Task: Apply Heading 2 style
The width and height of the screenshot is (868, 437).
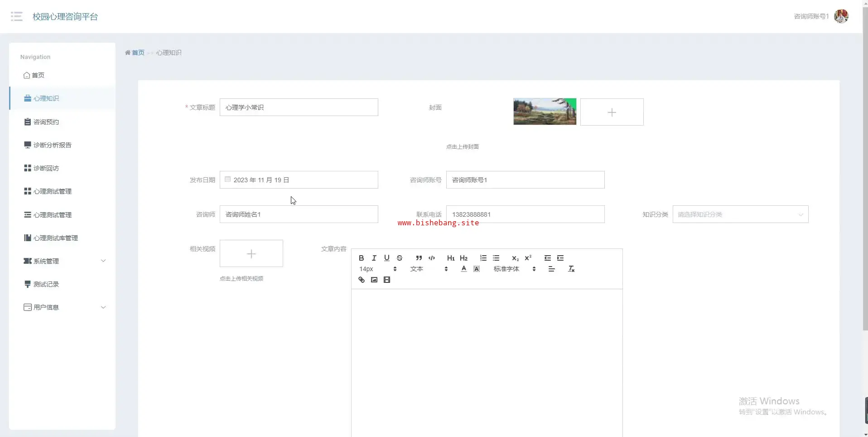Action: coord(463,258)
